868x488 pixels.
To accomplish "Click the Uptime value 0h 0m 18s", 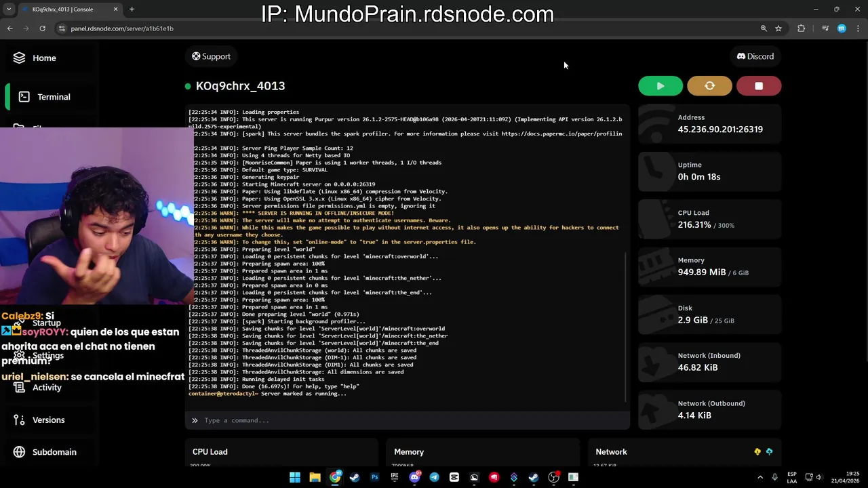I will point(699,177).
